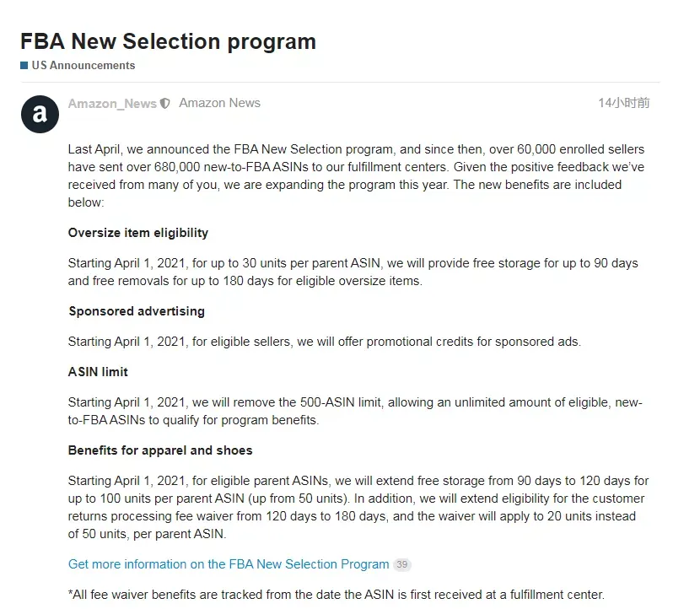
Task: Click the blue square category icon
Action: 24,66
